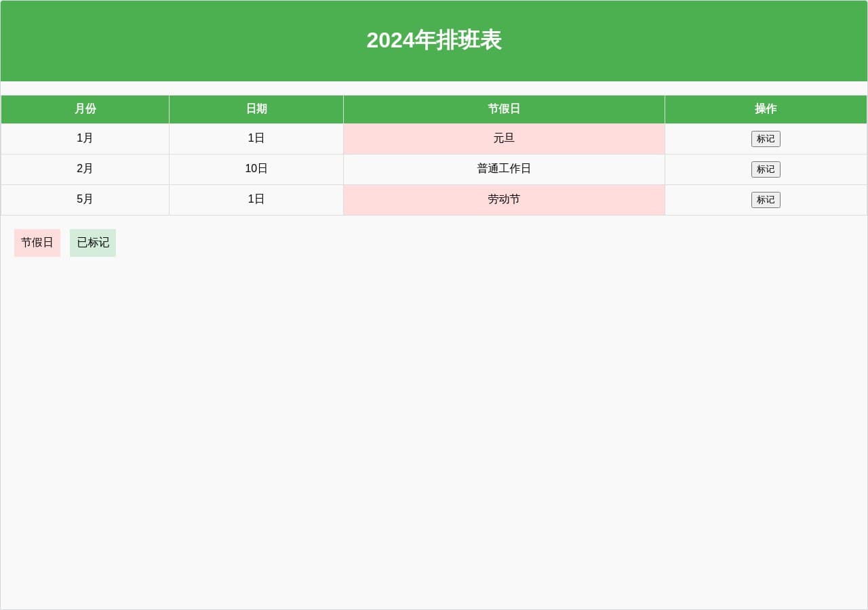Click the 月份 column header

pyautogui.click(x=85, y=109)
